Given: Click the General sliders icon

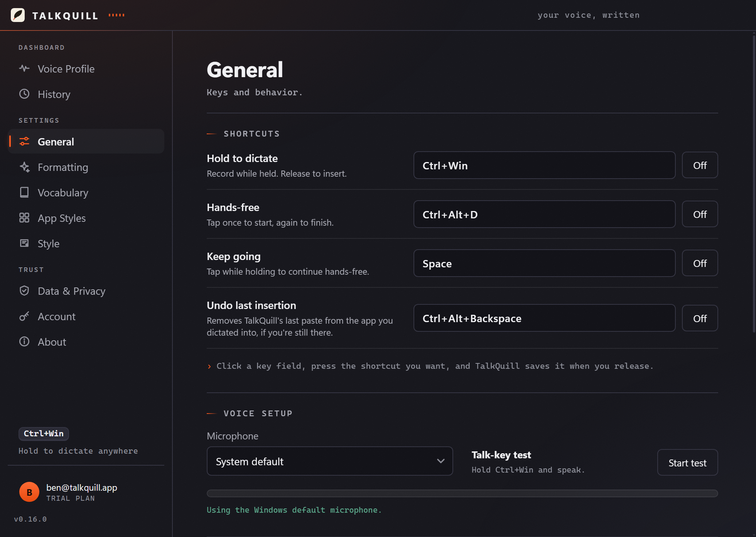Looking at the screenshot, I should pyautogui.click(x=24, y=142).
